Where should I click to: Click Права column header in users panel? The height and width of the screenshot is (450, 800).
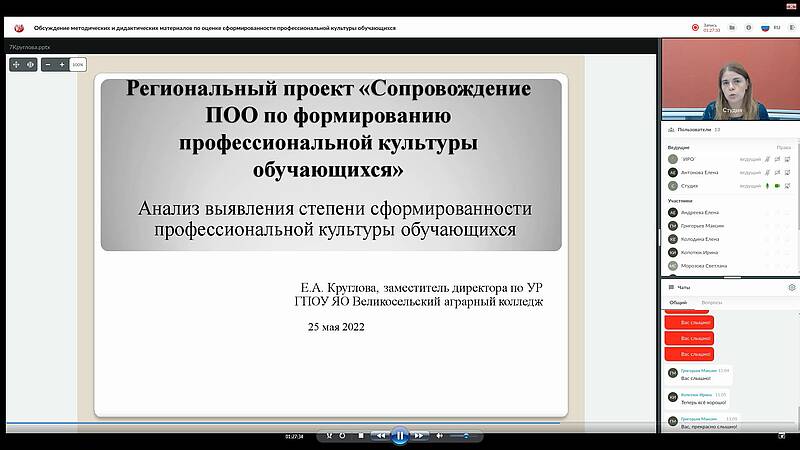783,147
